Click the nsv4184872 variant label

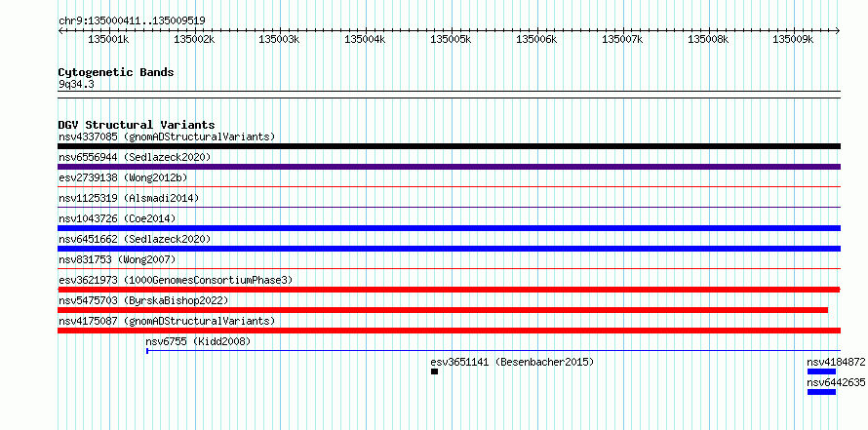(836, 362)
